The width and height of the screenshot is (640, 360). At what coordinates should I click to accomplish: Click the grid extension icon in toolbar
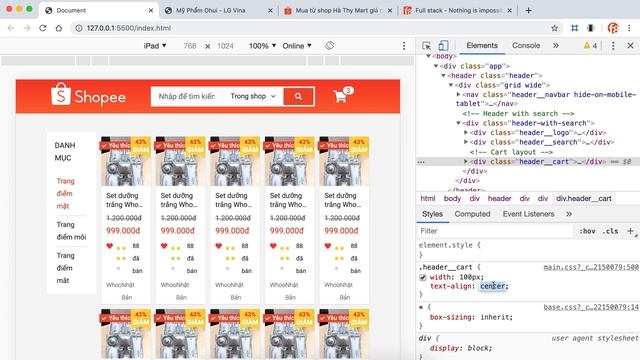click(x=575, y=28)
